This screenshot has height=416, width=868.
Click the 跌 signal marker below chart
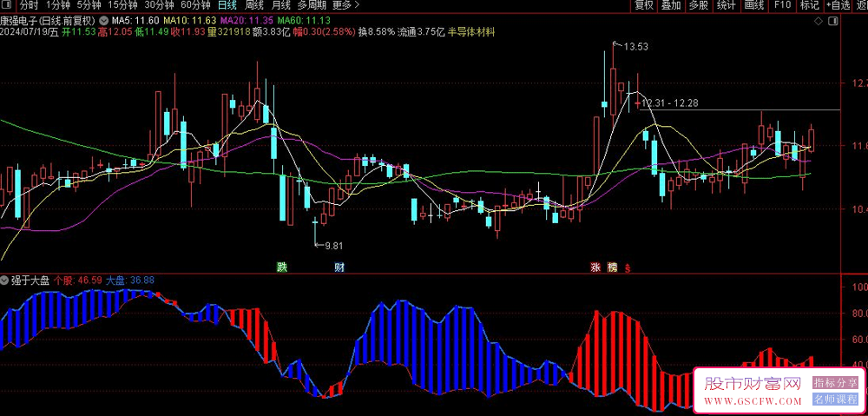[x=282, y=267]
